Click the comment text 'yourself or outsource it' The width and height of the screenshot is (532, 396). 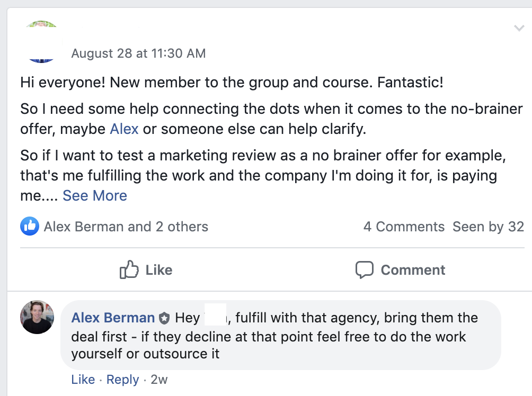point(145,353)
